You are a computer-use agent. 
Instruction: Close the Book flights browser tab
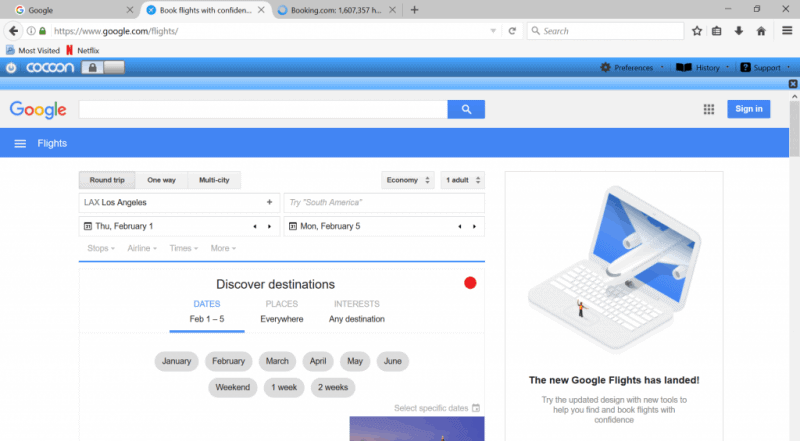click(261, 10)
